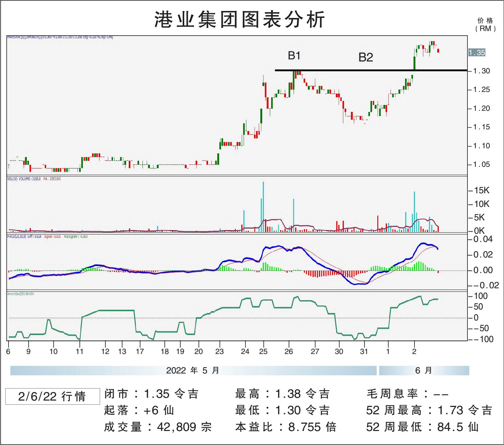The image size is (504, 445).
Task: Select the 6 月 month bar
Action: 424,370
